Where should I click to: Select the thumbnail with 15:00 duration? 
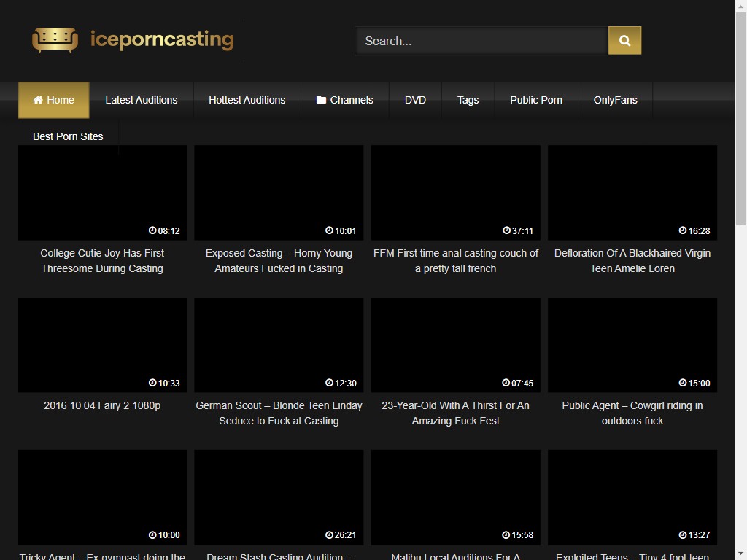(x=632, y=345)
